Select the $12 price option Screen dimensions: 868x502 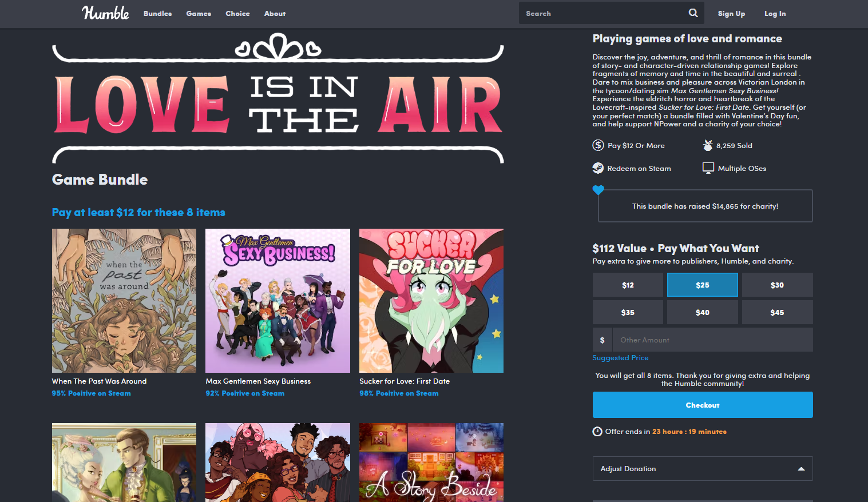(x=628, y=285)
